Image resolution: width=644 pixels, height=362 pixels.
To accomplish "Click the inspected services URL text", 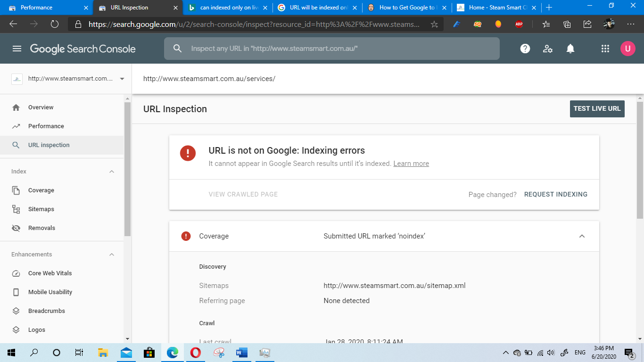I will coord(209,79).
